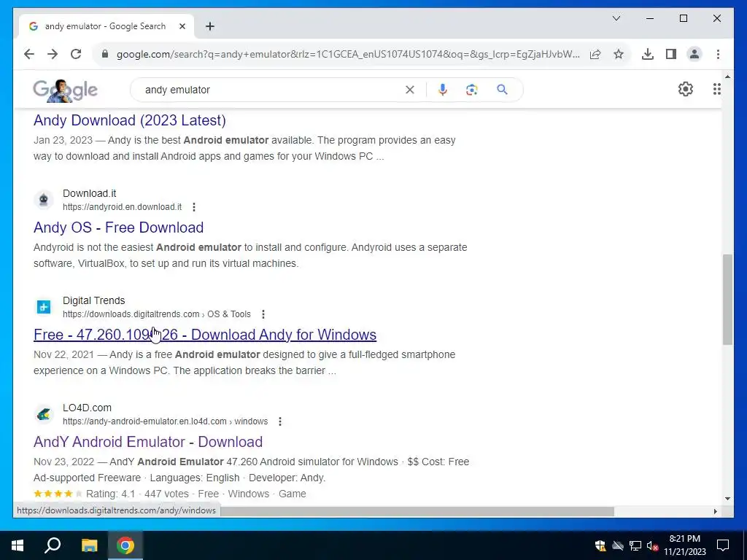Select the andy emulator Google Search tab
The width and height of the screenshot is (747, 560).
pyautogui.click(x=105, y=26)
